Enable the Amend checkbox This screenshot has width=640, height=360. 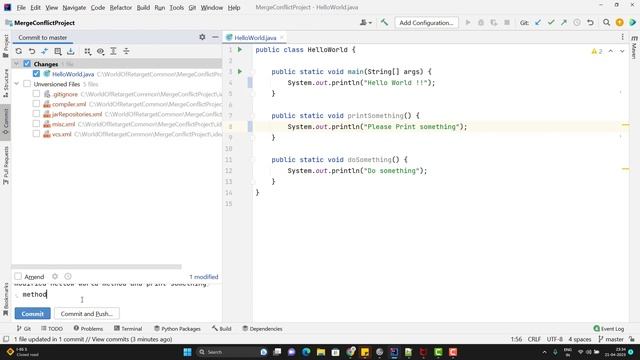tap(18, 276)
